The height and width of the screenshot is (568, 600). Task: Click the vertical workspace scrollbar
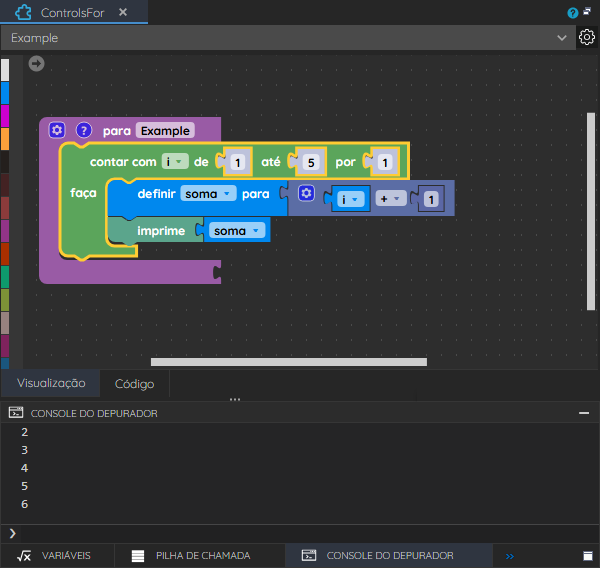[591, 211]
